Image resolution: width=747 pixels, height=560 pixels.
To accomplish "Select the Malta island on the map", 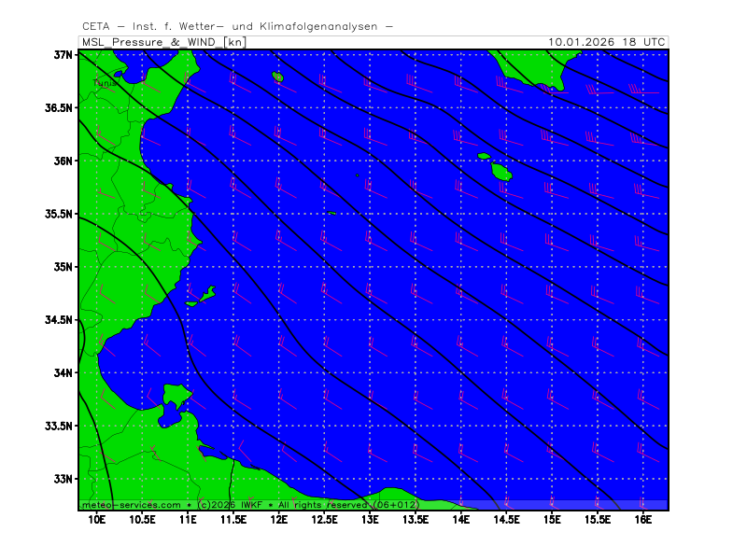I will (501, 172).
